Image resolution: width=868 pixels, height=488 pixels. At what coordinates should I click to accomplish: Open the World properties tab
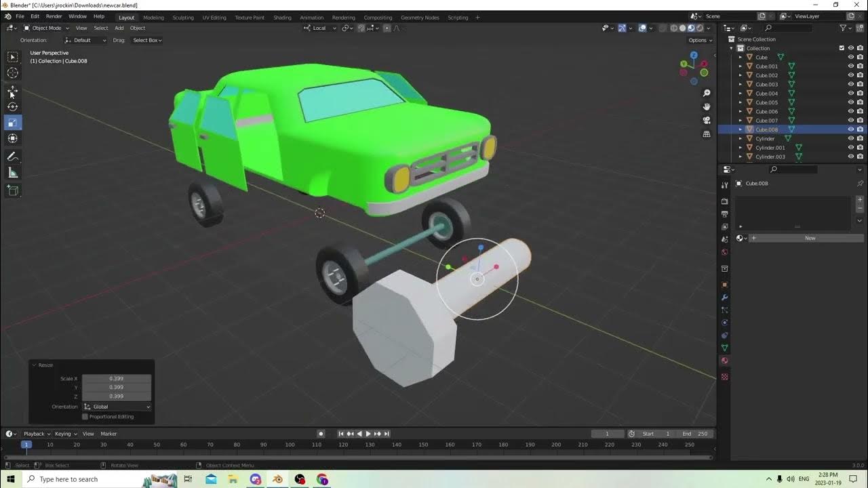724,252
